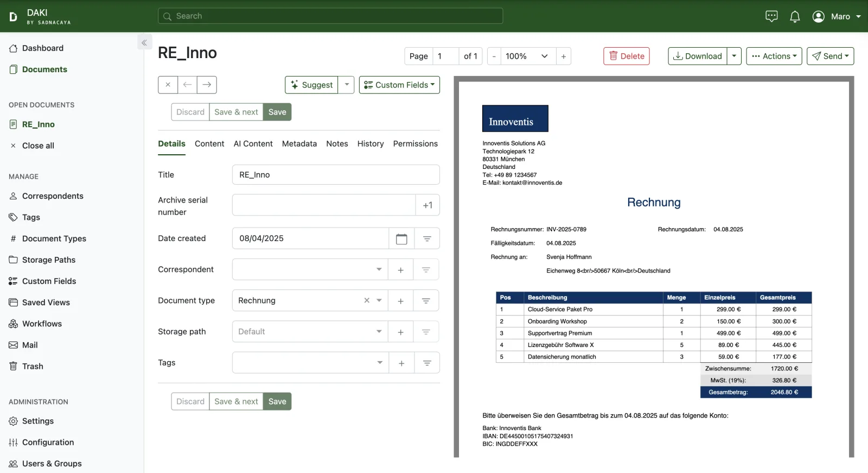
Task: Filter documents by Tags icon
Action: pos(427,363)
